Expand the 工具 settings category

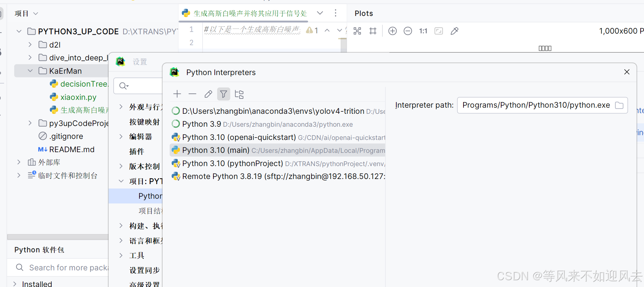coord(121,255)
